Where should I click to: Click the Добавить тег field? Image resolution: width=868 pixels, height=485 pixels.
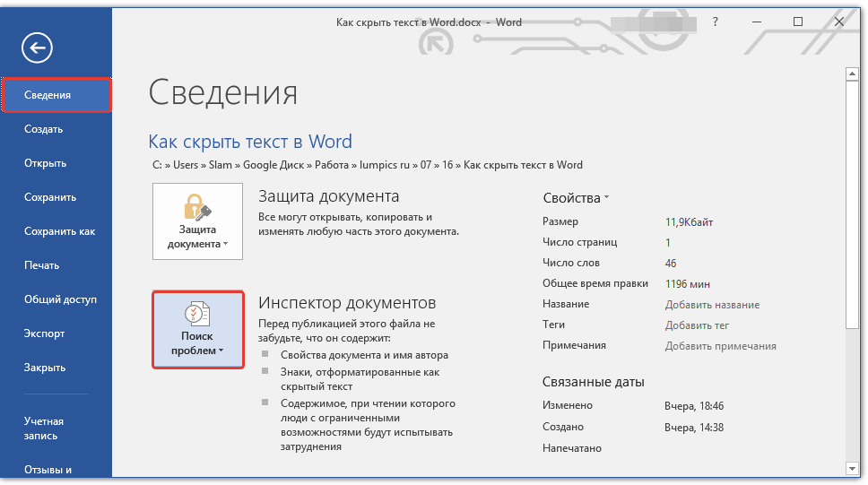[697, 325]
